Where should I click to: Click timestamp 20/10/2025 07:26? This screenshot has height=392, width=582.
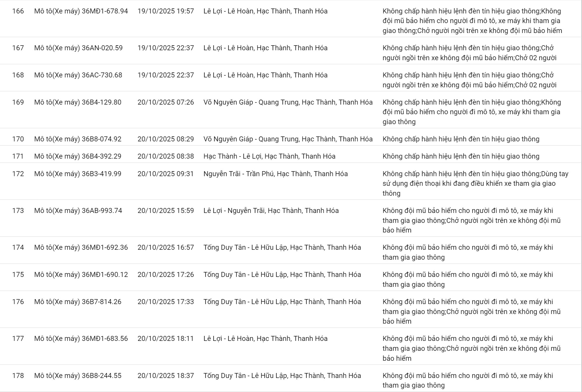(x=165, y=102)
